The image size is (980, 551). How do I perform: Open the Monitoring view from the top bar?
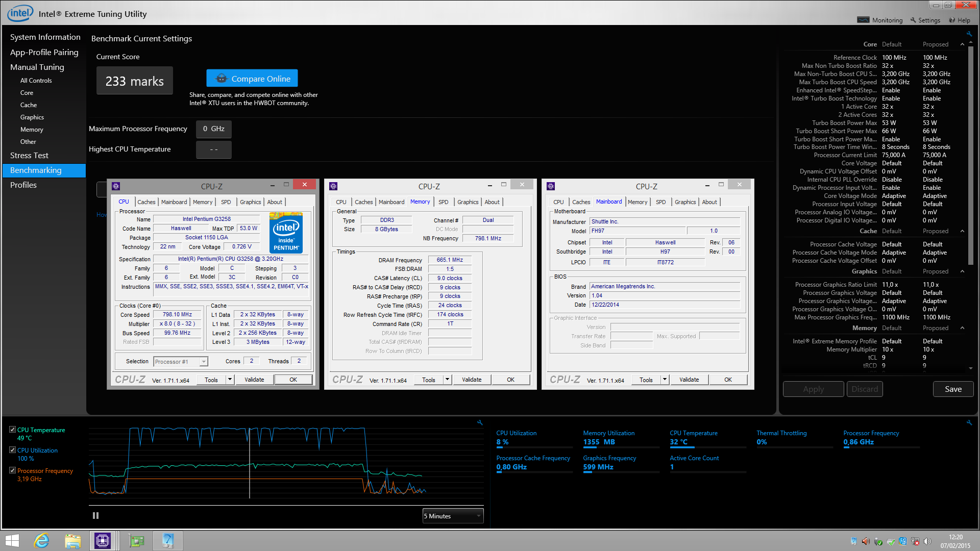pyautogui.click(x=880, y=20)
